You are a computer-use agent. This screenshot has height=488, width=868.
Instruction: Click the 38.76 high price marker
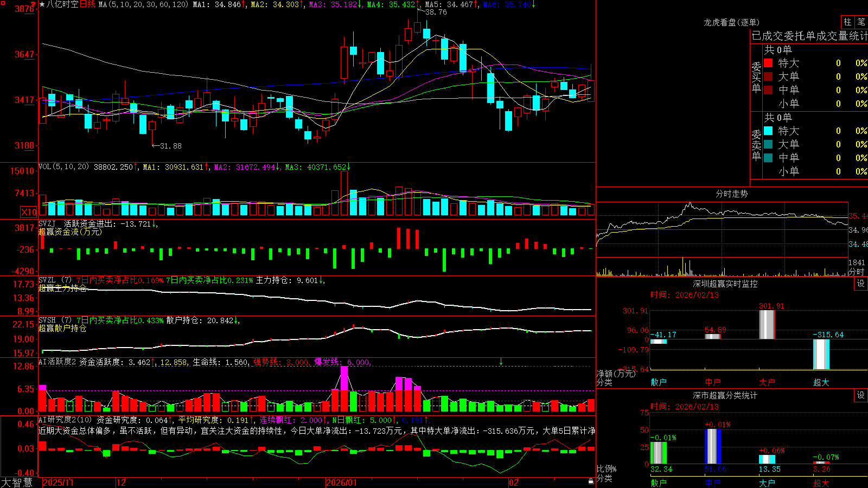pos(436,12)
